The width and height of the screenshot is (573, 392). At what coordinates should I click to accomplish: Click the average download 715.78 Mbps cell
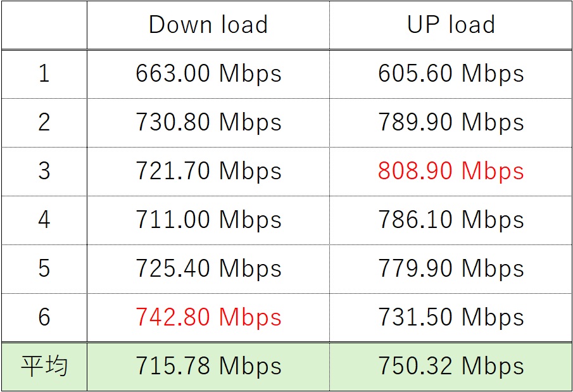pos(208,366)
